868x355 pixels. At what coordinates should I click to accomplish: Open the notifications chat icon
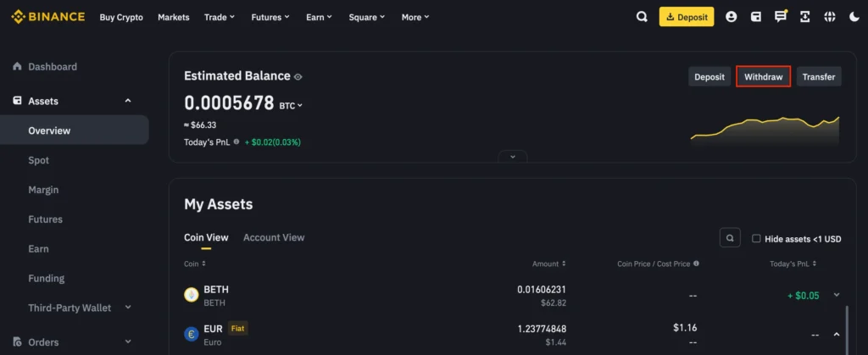(781, 17)
